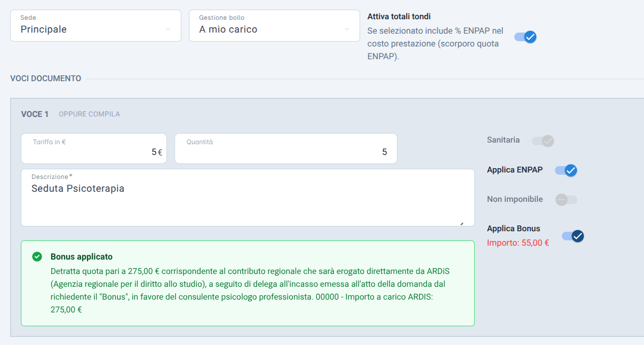This screenshot has height=345, width=644.
Task: Click the red Importo 55,00 € text
Action: (518, 243)
